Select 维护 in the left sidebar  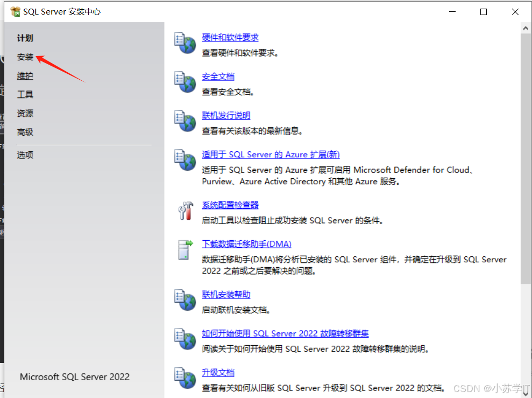(25, 76)
